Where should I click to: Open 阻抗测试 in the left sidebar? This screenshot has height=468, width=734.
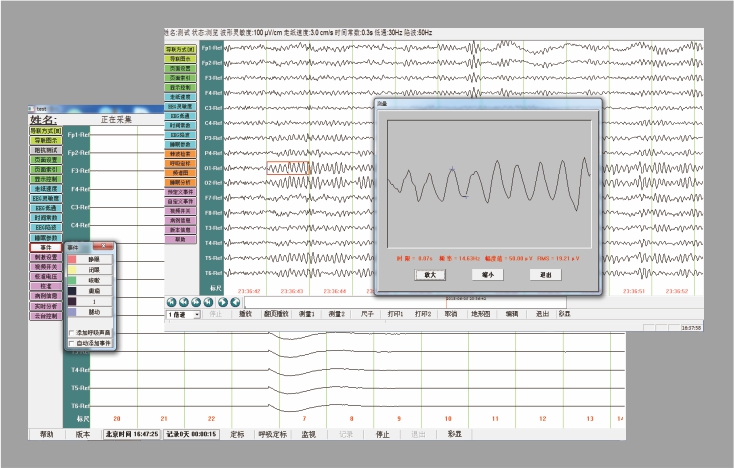(x=44, y=149)
